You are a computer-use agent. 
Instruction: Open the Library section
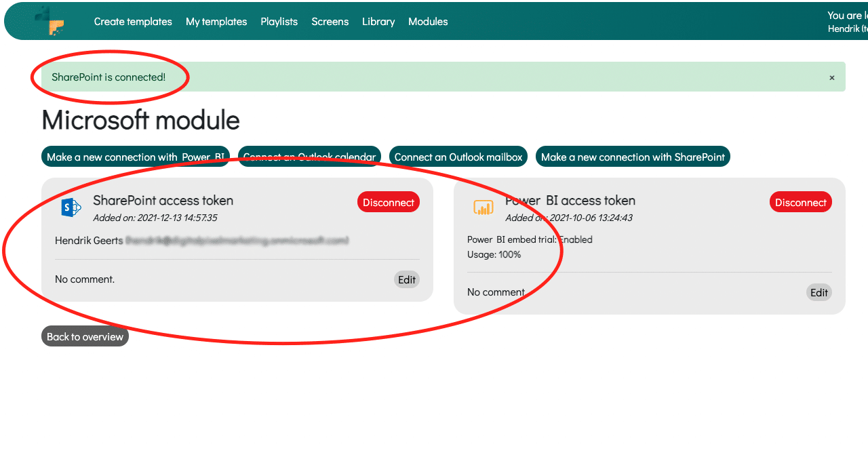point(378,22)
